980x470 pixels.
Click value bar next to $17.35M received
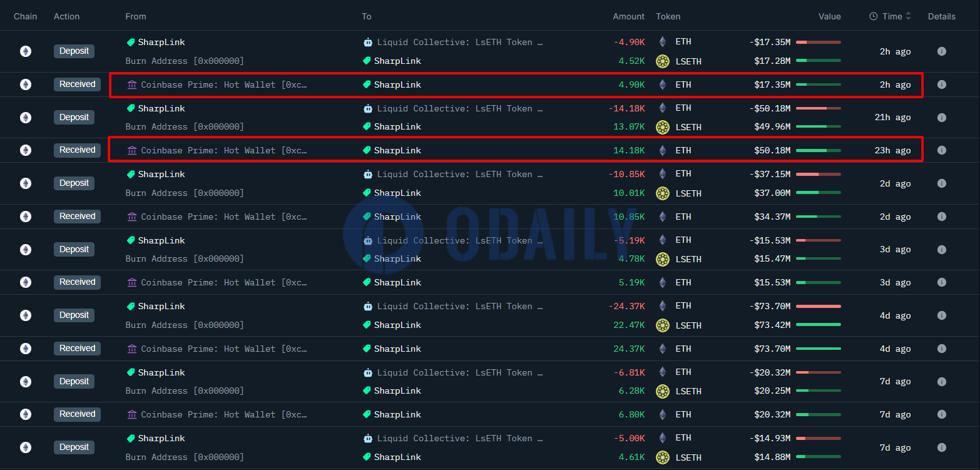[819, 84]
